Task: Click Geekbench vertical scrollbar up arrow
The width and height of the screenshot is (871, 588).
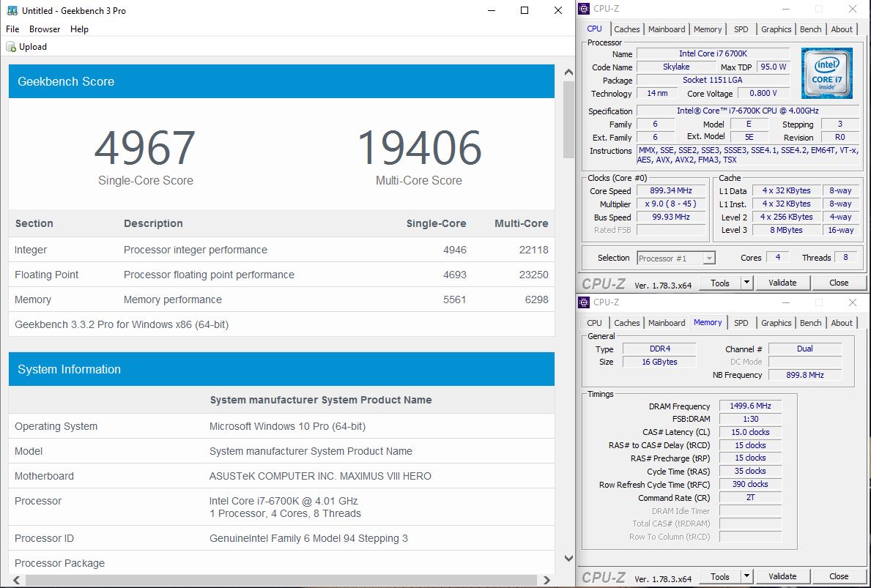Action: point(568,72)
